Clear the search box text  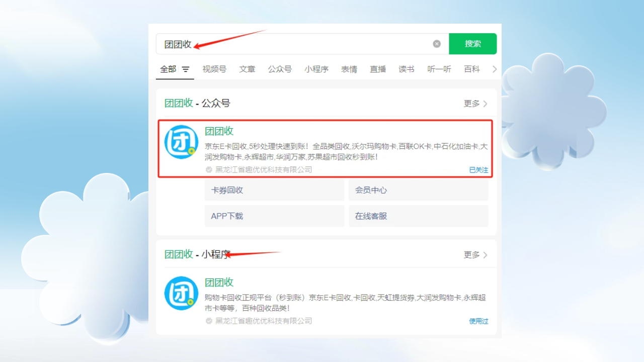[x=437, y=44]
